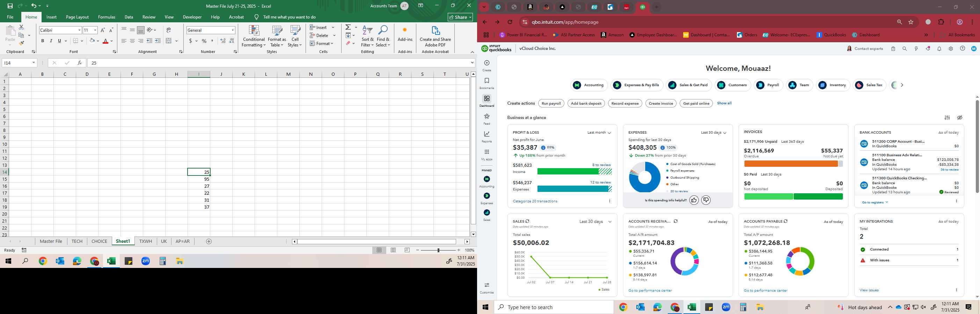The width and height of the screenshot is (980, 314).
Task: Click Show all create actions link
Action: pyautogui.click(x=724, y=103)
